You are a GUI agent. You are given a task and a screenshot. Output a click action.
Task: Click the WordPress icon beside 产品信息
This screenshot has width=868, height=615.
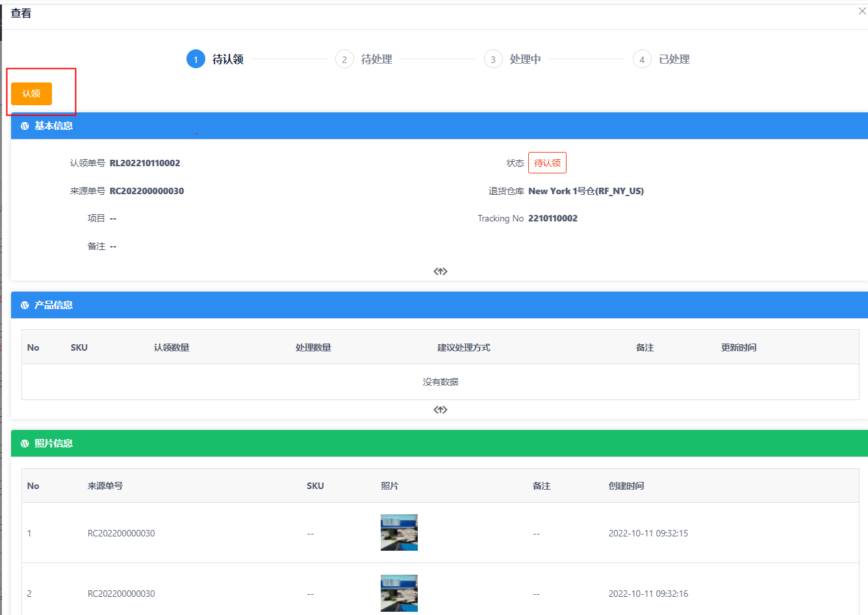click(25, 305)
